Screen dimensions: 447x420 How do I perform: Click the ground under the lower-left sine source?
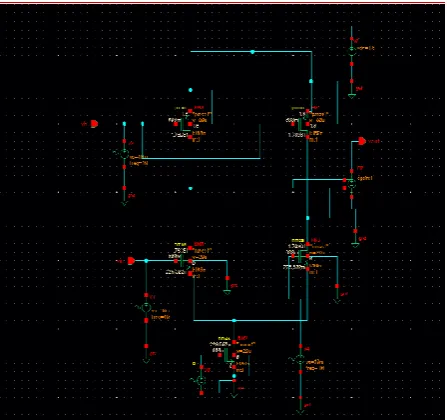tap(146, 361)
